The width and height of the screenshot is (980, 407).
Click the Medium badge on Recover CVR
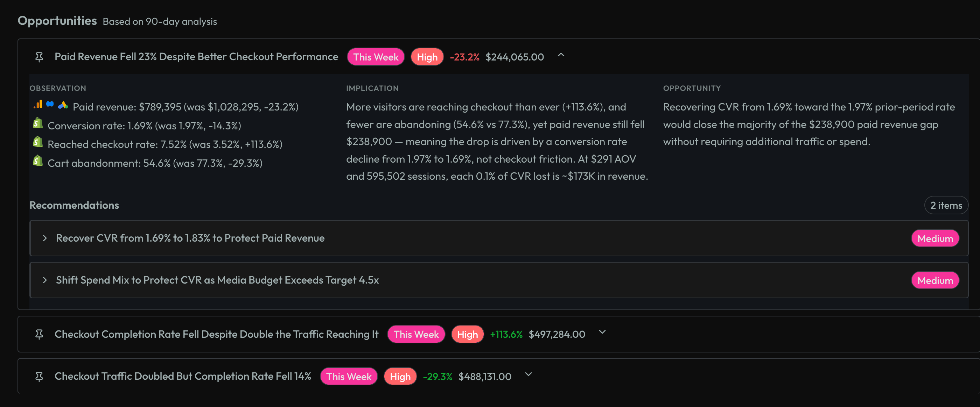pyautogui.click(x=935, y=238)
